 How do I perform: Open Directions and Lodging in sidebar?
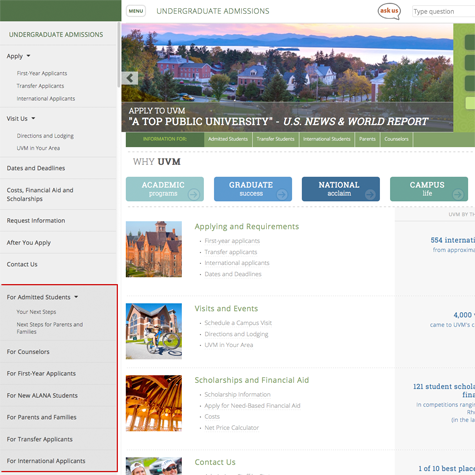tap(45, 136)
